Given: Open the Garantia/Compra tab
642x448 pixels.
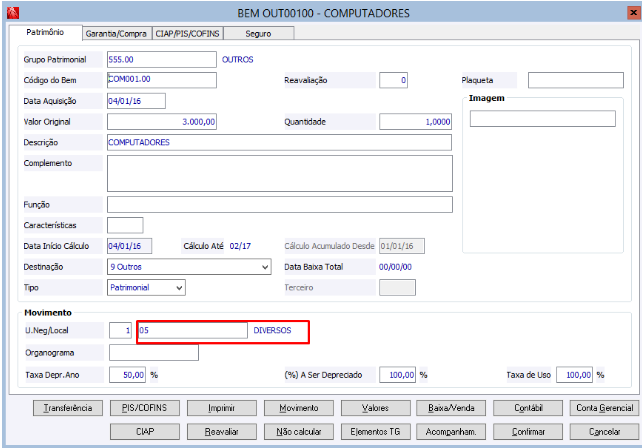Looking at the screenshot, I should (116, 34).
